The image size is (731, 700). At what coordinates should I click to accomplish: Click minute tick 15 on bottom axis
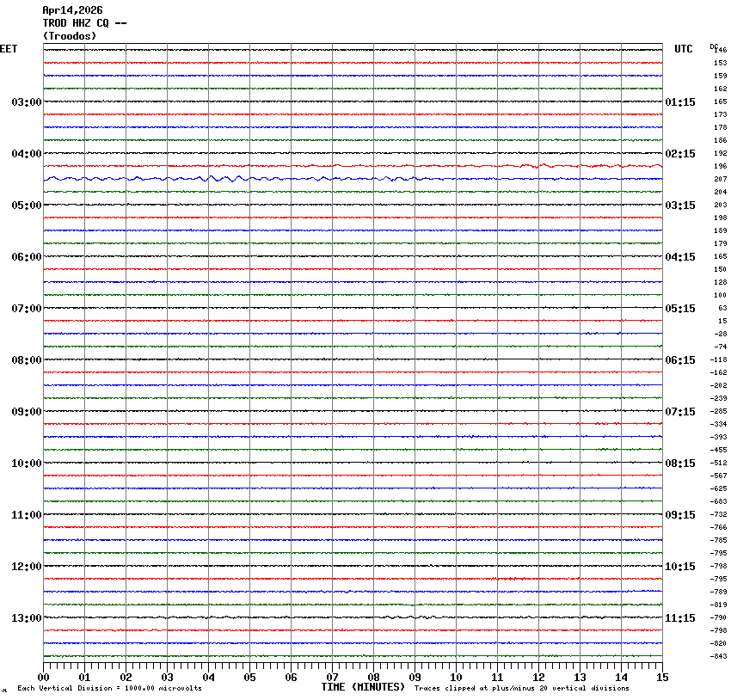click(x=662, y=677)
